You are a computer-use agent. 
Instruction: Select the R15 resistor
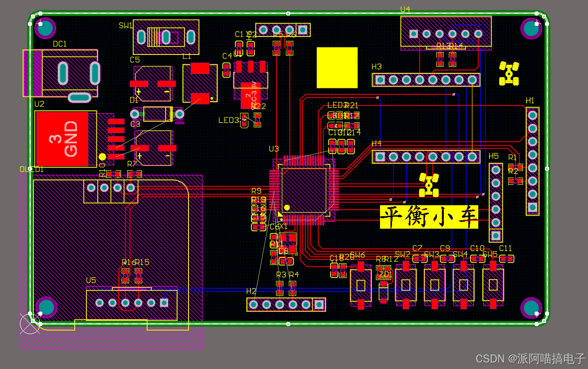(x=138, y=276)
